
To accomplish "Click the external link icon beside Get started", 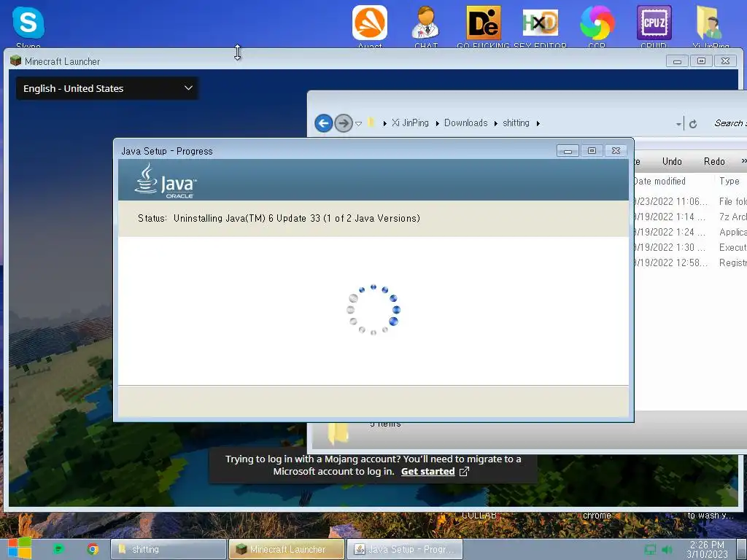I will 464,472.
